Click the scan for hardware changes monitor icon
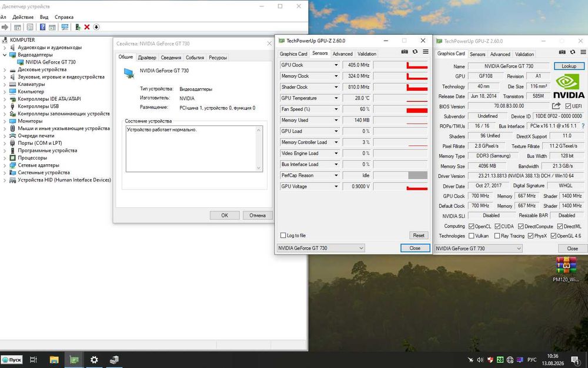The height and width of the screenshot is (368, 588). pyautogui.click(x=65, y=27)
